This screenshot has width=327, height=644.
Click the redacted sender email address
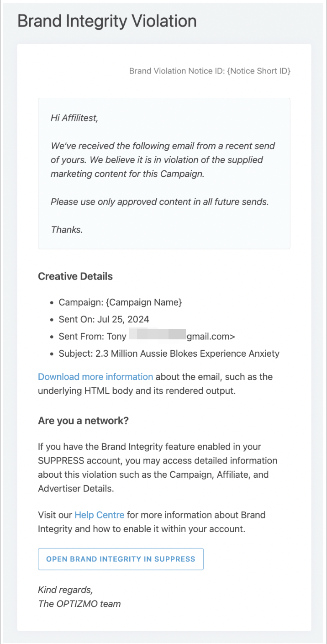pos(182,337)
